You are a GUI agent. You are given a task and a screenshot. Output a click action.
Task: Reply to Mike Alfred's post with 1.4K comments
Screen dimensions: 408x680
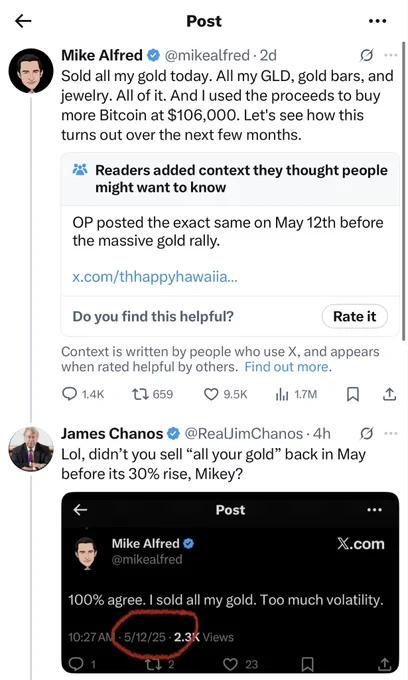click(x=83, y=394)
